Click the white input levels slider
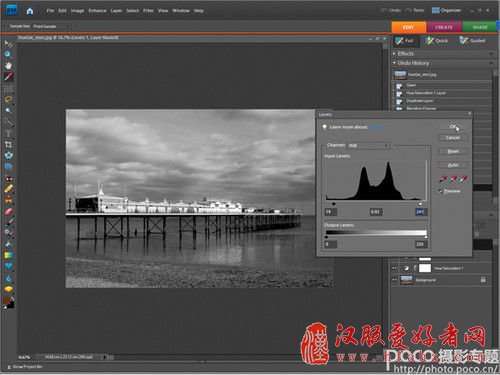This screenshot has height=375, width=500. click(x=420, y=204)
